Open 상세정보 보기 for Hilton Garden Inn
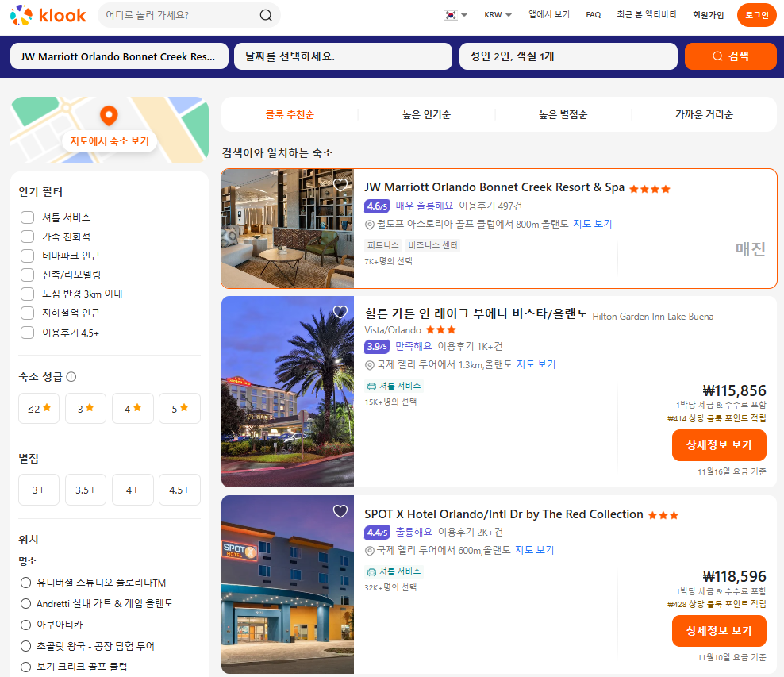Viewport: 784px width, 677px height. (718, 445)
